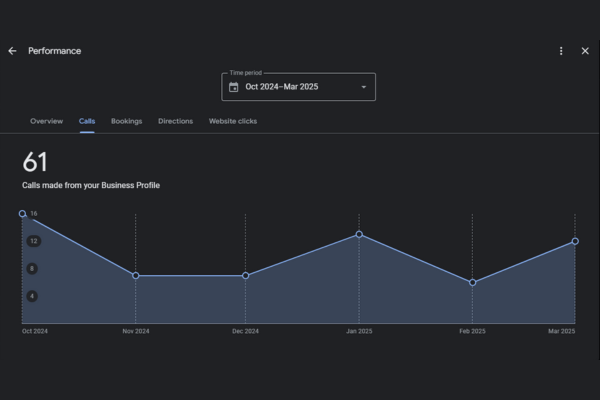Select the Nov 2024 data point on the chart
Viewport: 600px width, 400px height.
(x=135, y=276)
